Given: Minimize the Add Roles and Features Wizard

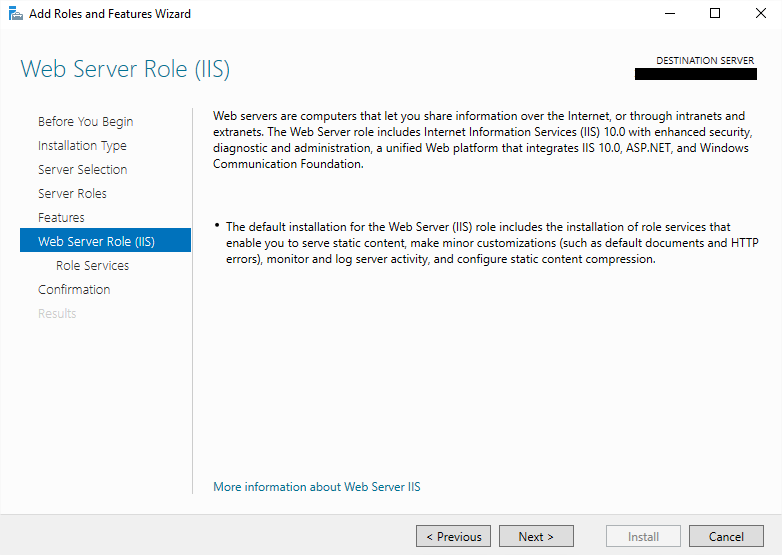Looking at the screenshot, I should click(670, 14).
